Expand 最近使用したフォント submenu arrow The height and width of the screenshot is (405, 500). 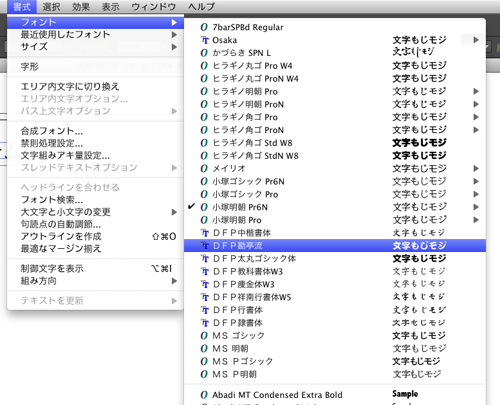174,35
